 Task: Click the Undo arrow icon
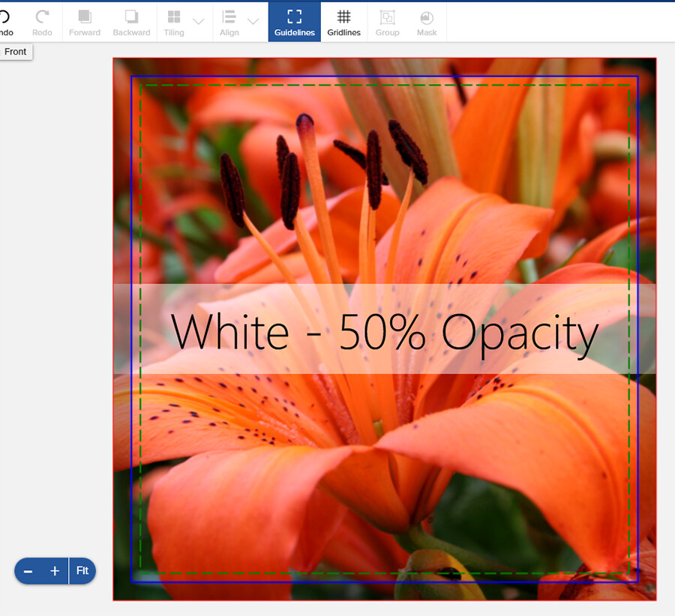pos(4,16)
